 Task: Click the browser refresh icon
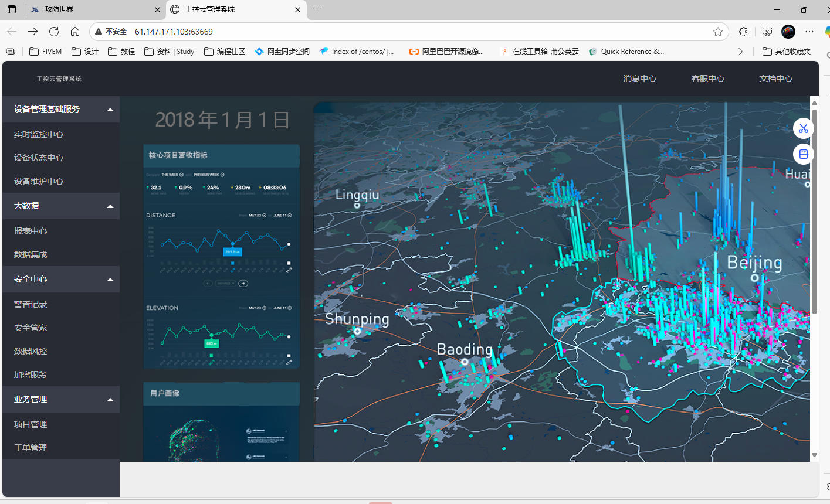pyautogui.click(x=54, y=32)
